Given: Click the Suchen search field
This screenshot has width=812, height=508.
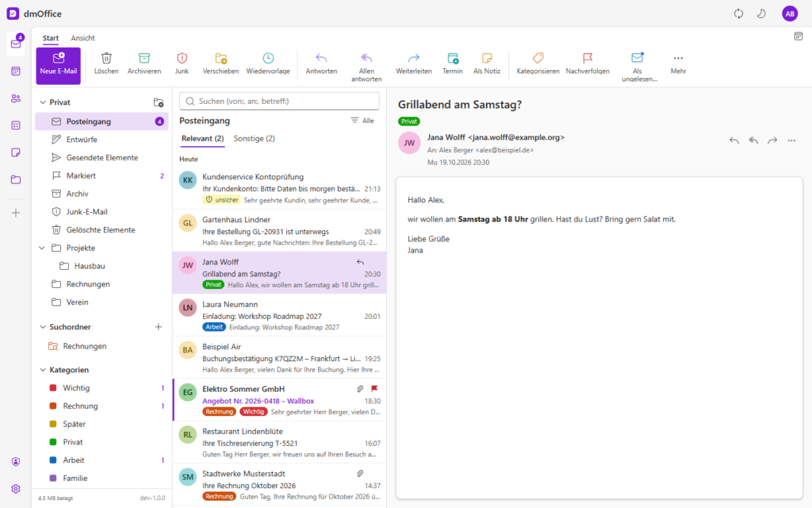Looking at the screenshot, I should (279, 101).
